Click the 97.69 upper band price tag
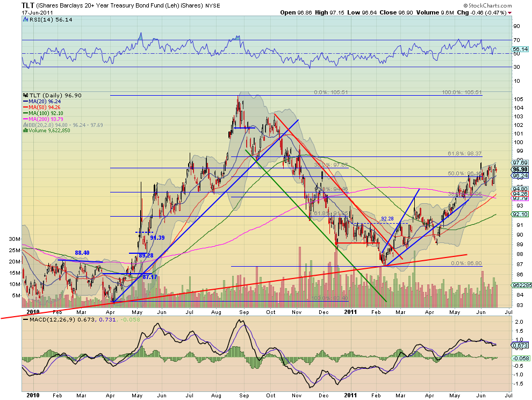Viewport: 532px width, 400px height. (520, 163)
